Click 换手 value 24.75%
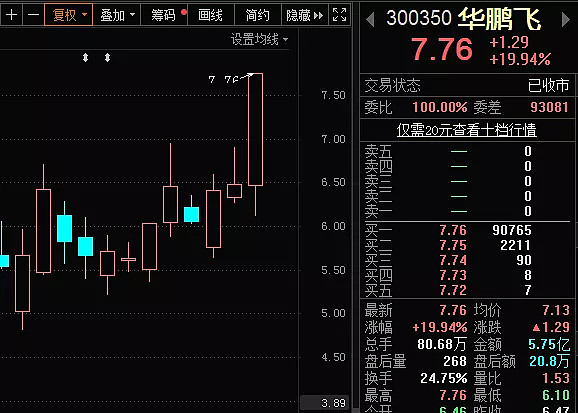The width and height of the screenshot is (578, 413). (444, 378)
